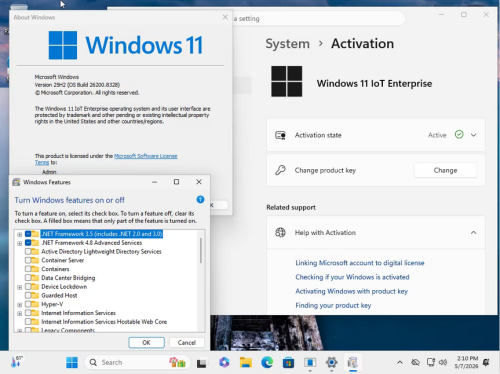
Task: Click the Activation breadcrumb title
Action: 362,44
